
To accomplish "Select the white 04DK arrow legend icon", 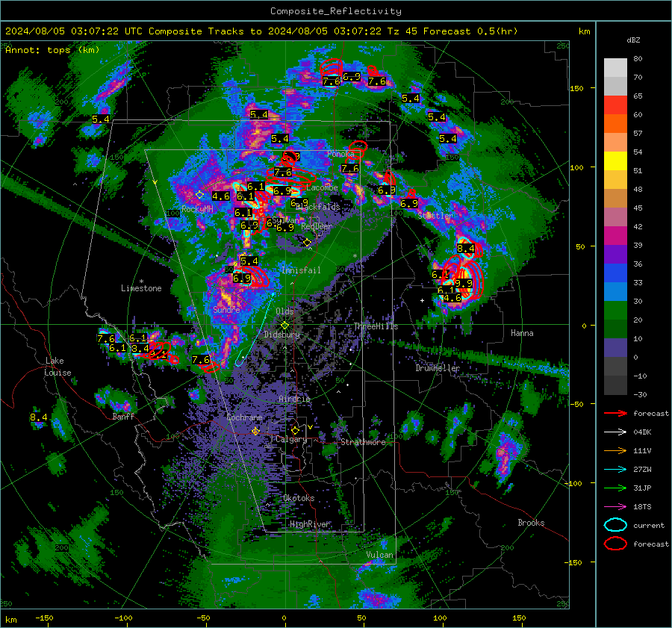I will click(x=615, y=432).
